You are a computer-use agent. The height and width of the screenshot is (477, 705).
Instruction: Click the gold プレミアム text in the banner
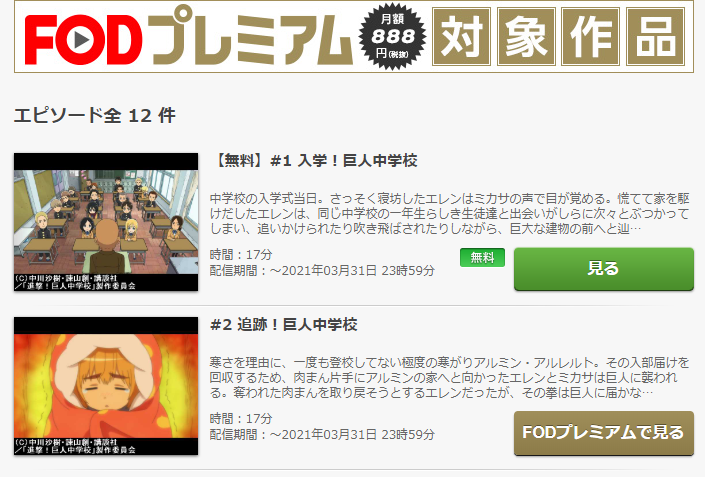252,37
